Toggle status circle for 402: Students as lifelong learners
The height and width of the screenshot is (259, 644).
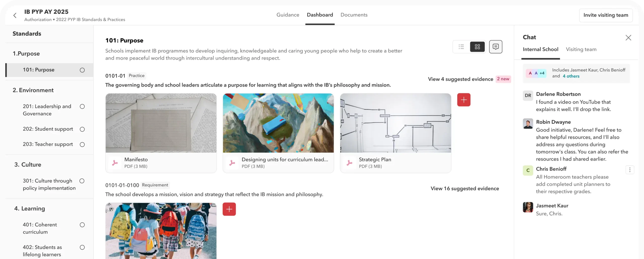(82, 247)
